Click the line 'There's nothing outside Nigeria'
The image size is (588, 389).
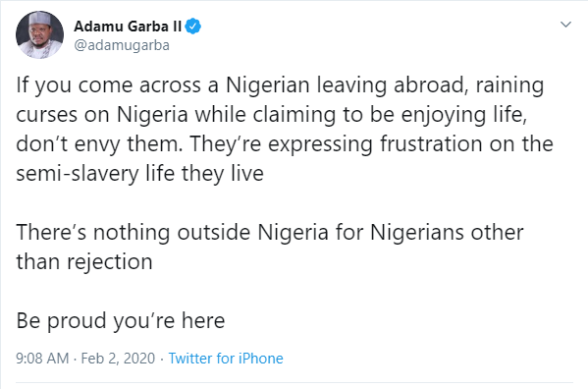270,233
